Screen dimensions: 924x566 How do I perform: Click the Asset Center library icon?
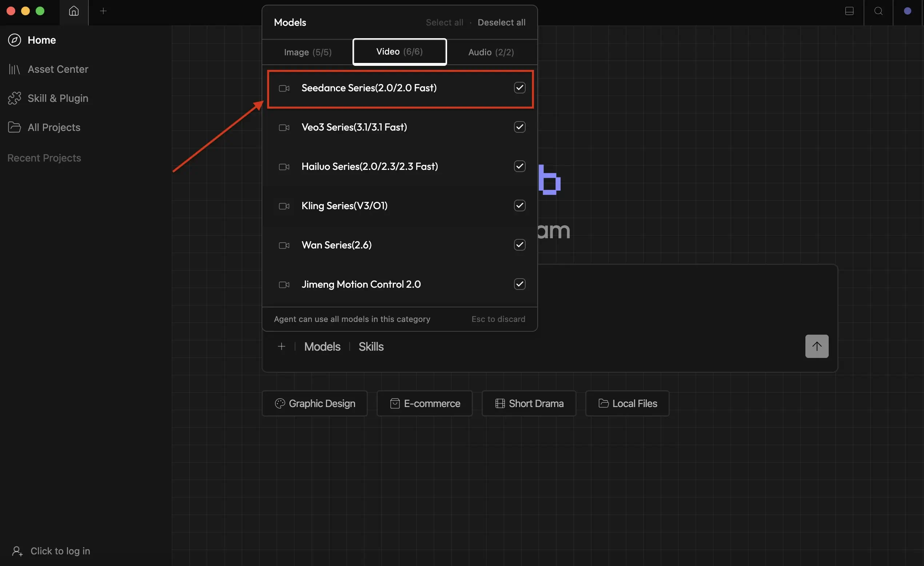point(14,69)
